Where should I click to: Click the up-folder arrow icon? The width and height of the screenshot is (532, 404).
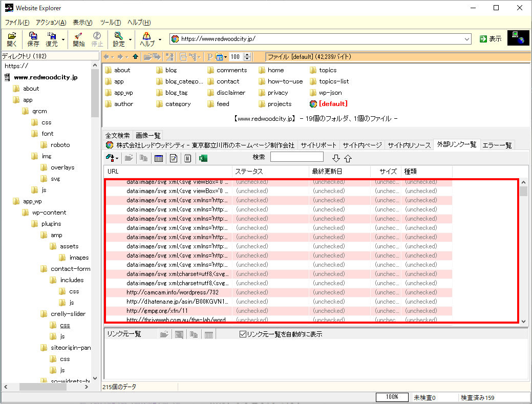coord(135,57)
